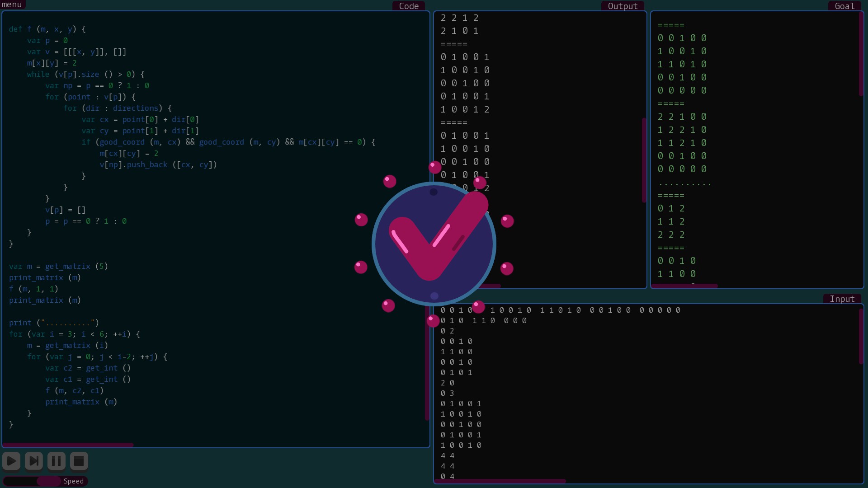Stop the running program
The height and width of the screenshot is (488, 868).
coord(79,461)
